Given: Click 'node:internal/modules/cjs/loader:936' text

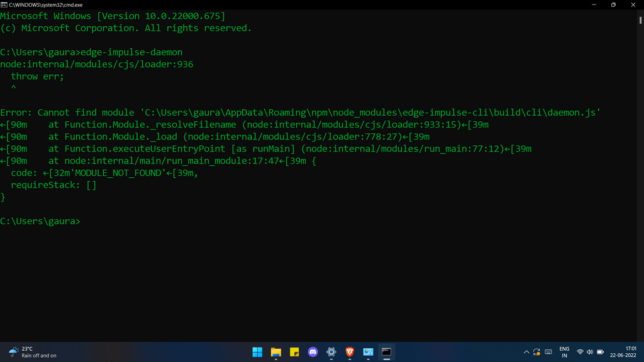Looking at the screenshot, I should 96,65.
